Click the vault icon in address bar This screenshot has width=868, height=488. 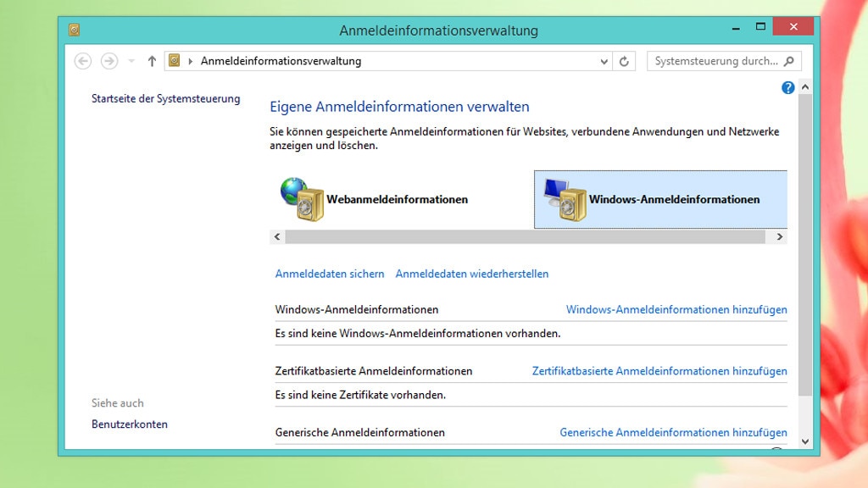(x=175, y=60)
